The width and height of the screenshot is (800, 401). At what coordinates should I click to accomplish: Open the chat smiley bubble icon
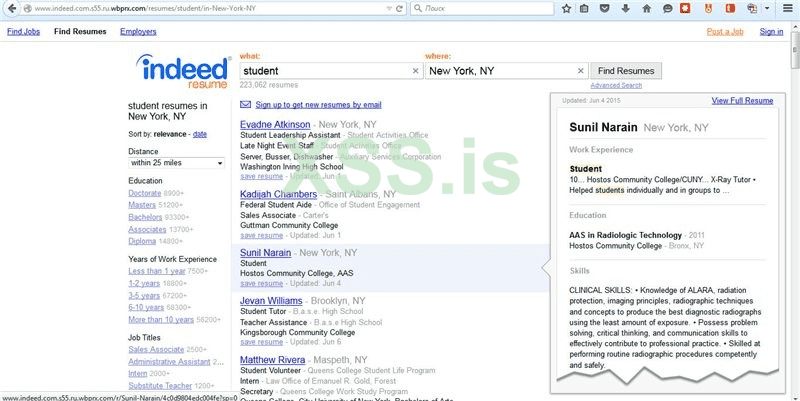pos(667,9)
